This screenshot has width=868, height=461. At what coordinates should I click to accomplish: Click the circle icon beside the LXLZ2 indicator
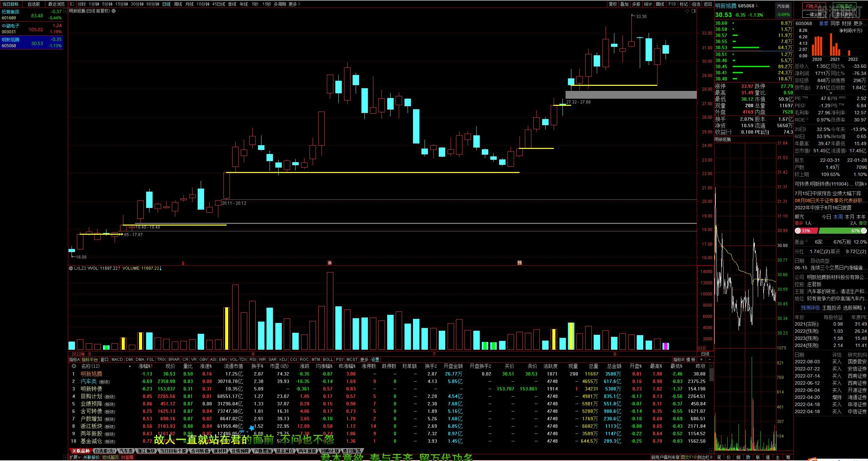[71, 268]
